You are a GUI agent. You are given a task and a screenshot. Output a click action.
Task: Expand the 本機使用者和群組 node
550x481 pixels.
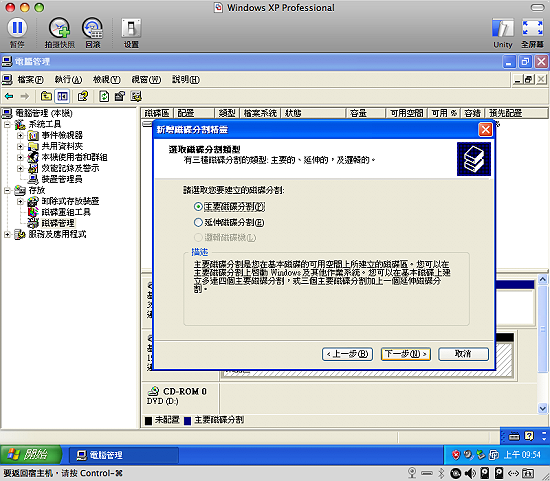pos(20,157)
